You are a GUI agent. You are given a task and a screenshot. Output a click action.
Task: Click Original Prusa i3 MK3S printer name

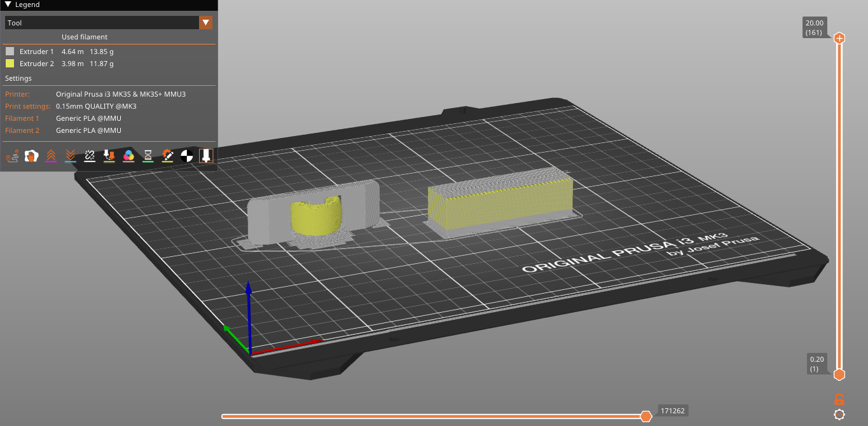[121, 94]
